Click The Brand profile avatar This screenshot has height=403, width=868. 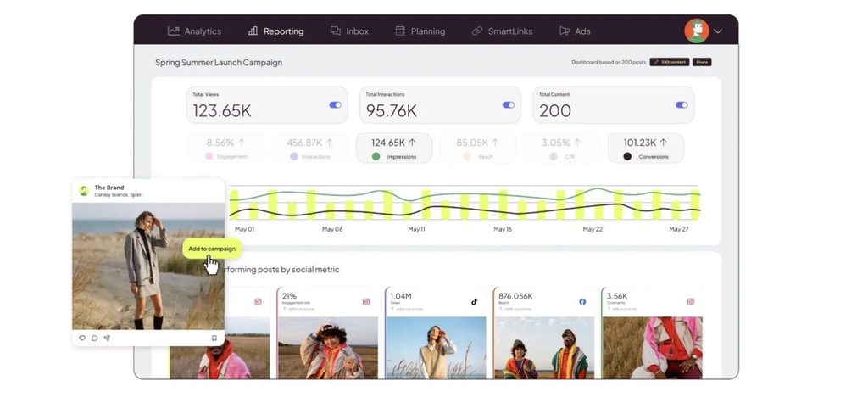click(84, 191)
